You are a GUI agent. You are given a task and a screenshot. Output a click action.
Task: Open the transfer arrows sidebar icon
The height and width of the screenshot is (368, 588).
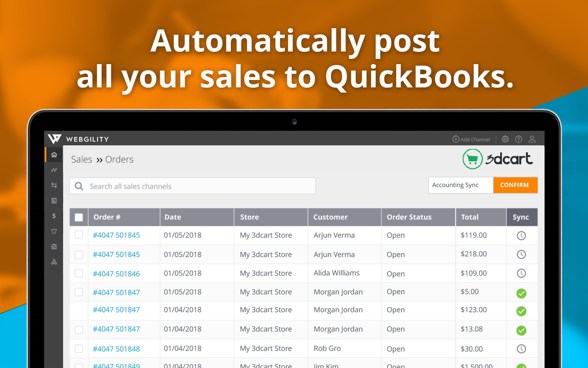pyautogui.click(x=54, y=185)
